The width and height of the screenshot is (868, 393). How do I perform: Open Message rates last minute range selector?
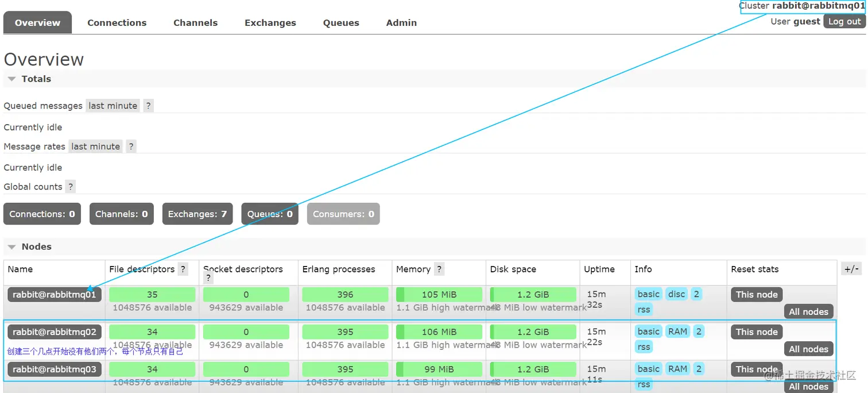click(x=96, y=147)
